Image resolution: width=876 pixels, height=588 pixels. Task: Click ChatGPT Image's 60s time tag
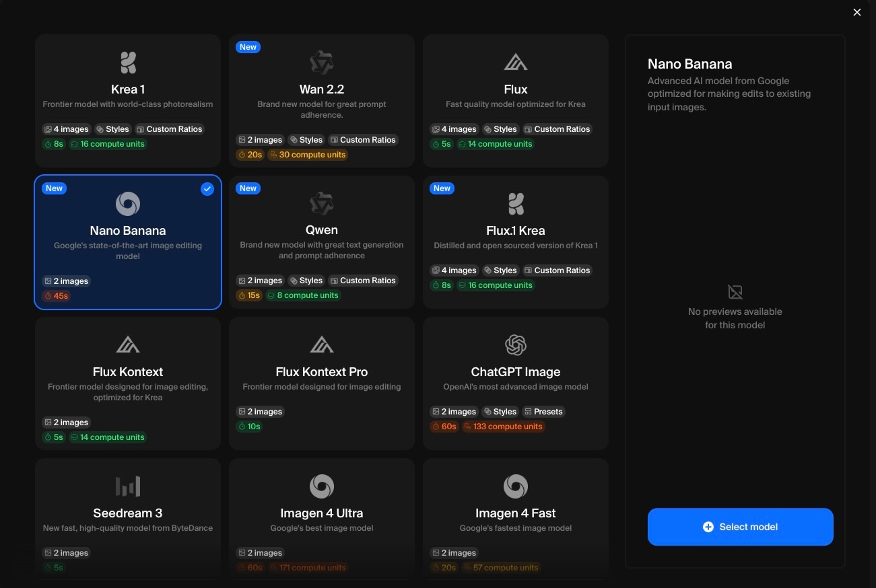[x=444, y=427]
